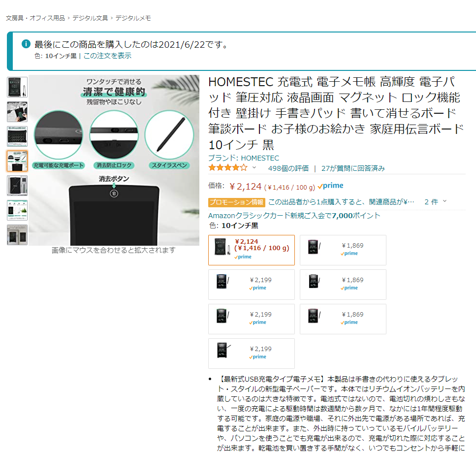Screen dimensions: 476x453
Task: Select the third-row ¥2,199 variant swatch
Action: coord(252,319)
